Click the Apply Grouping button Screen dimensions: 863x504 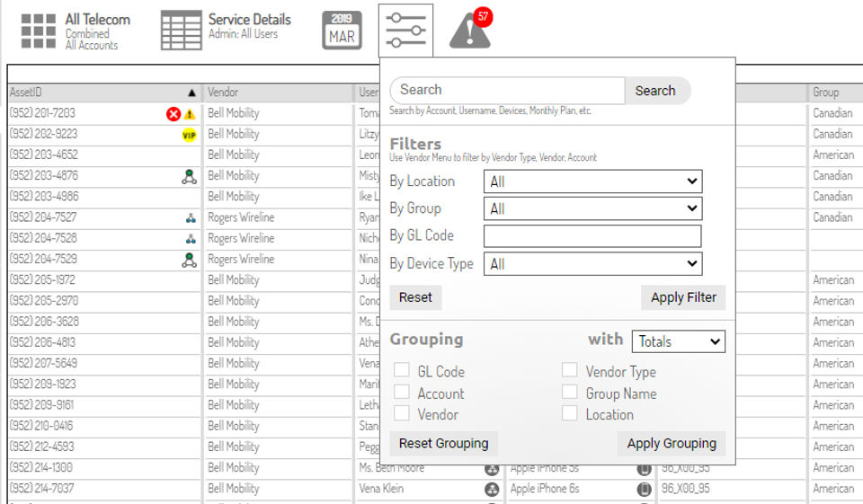pyautogui.click(x=672, y=444)
